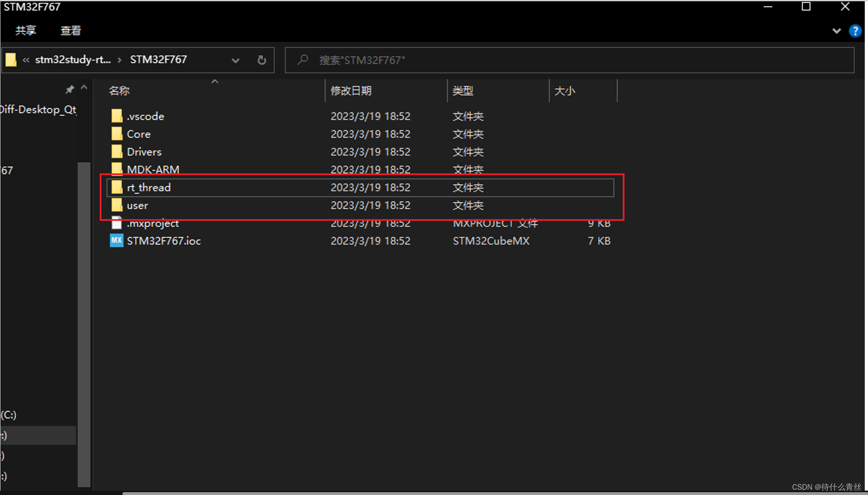
Task: Select the Diff-Desktop_Qt navigation item
Action: (38, 109)
